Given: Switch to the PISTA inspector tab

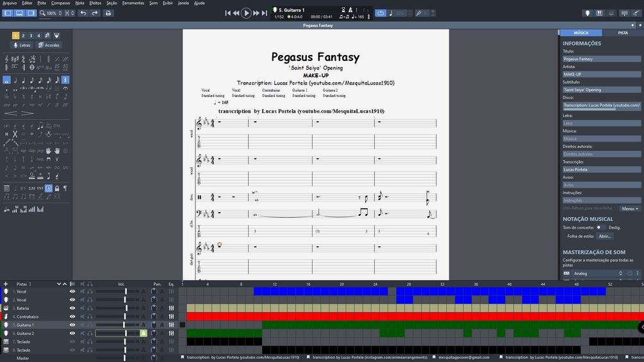Looking at the screenshot, I should pos(623,33).
